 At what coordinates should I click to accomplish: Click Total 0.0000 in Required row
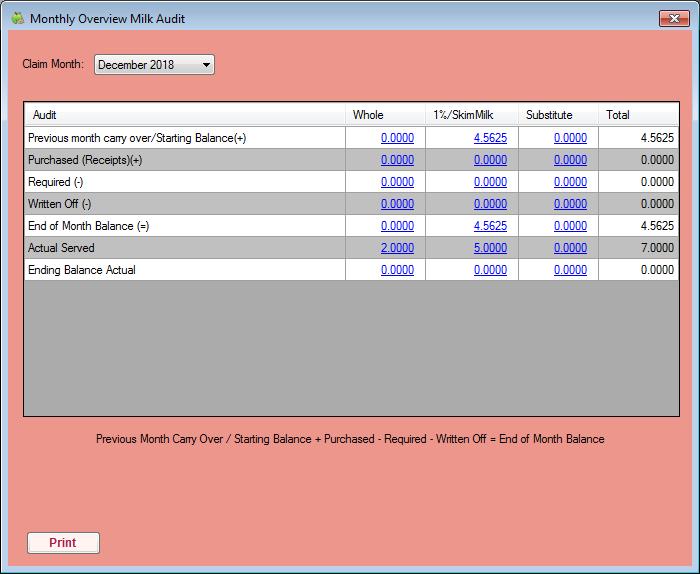657,182
